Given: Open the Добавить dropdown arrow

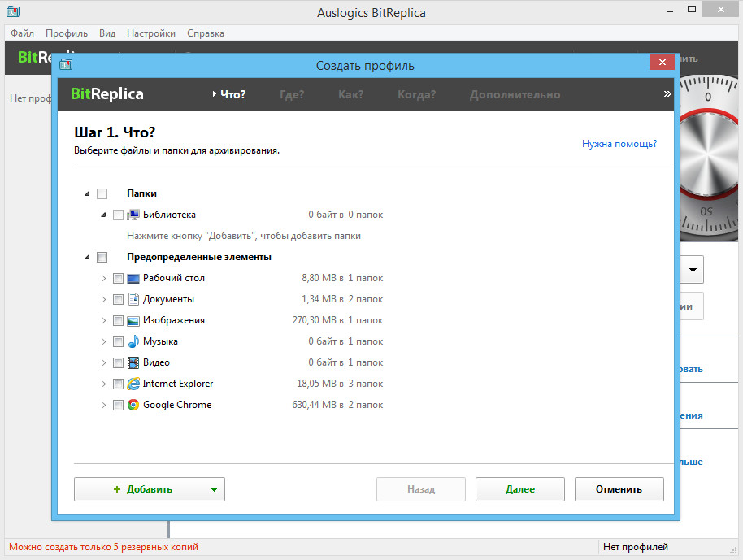Looking at the screenshot, I should click(214, 489).
